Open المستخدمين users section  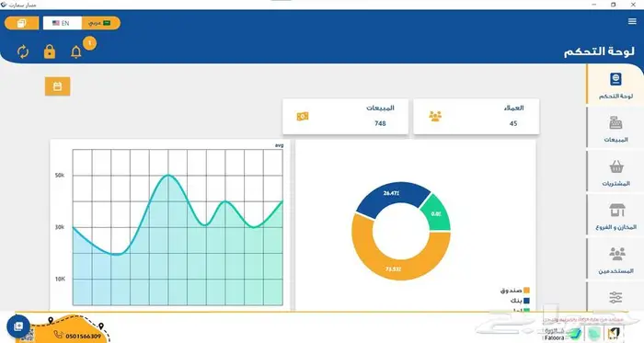click(615, 260)
